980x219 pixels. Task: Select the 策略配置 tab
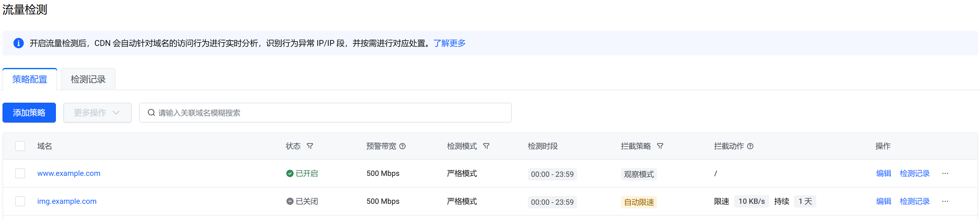(x=30, y=79)
